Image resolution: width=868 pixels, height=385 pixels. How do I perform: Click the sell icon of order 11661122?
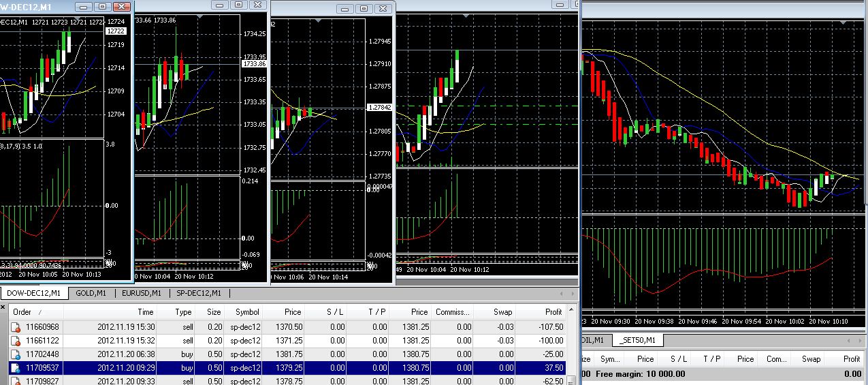click(16, 340)
